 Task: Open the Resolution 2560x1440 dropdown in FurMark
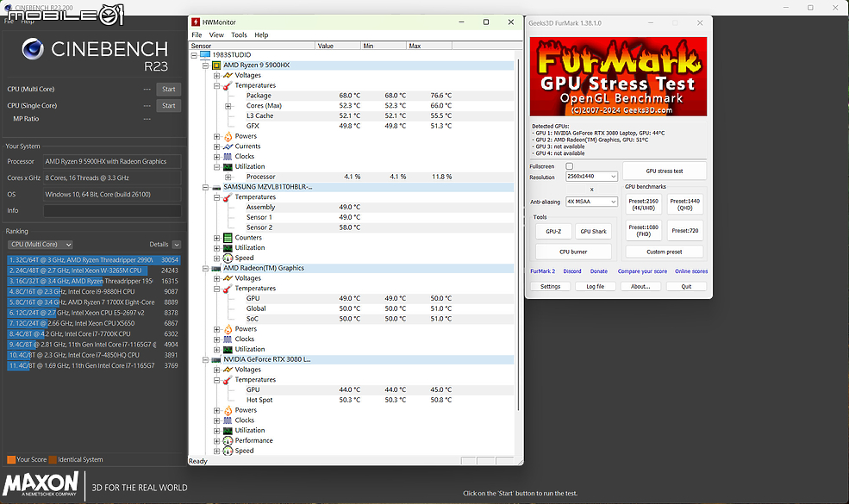[x=591, y=177]
